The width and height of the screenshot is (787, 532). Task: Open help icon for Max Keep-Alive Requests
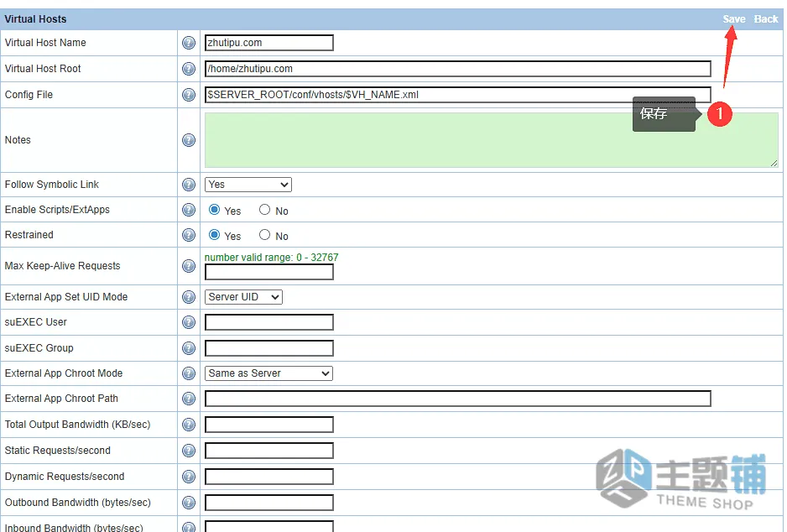(189, 266)
